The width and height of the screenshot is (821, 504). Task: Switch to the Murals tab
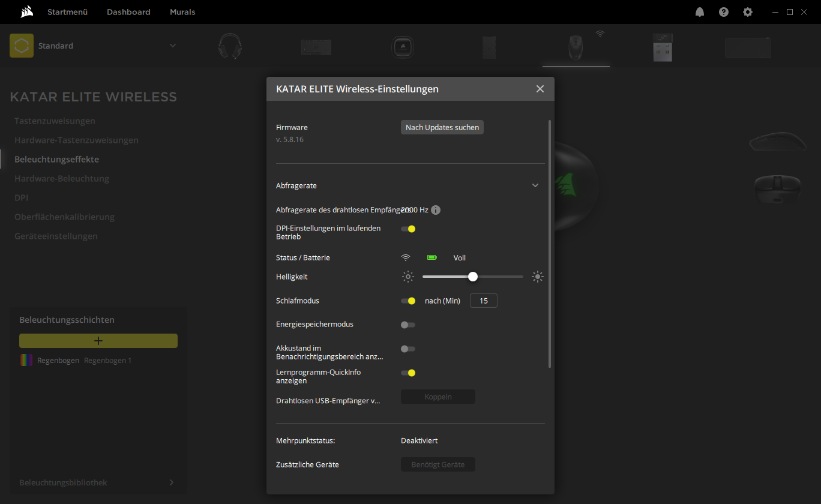click(182, 12)
